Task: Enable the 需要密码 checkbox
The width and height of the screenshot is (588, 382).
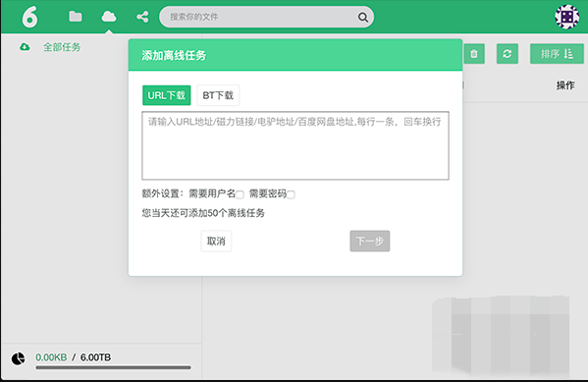Action: [x=291, y=194]
